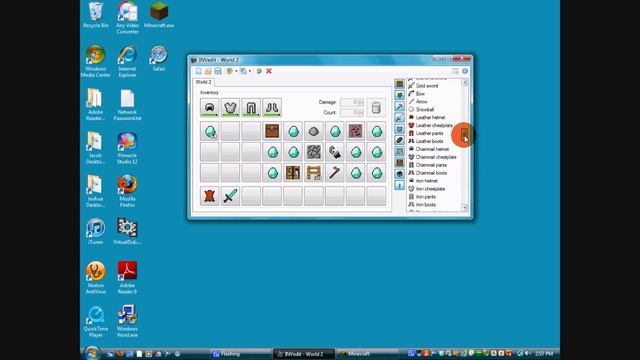Click the New inventory toolbar icon
640x360 pixels.
tap(198, 71)
